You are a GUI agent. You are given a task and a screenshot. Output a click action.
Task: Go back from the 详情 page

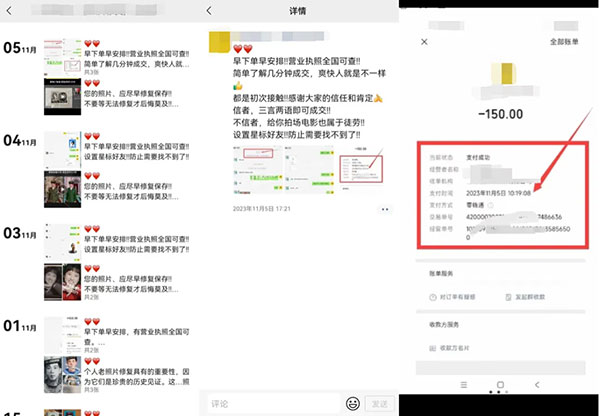(210, 11)
